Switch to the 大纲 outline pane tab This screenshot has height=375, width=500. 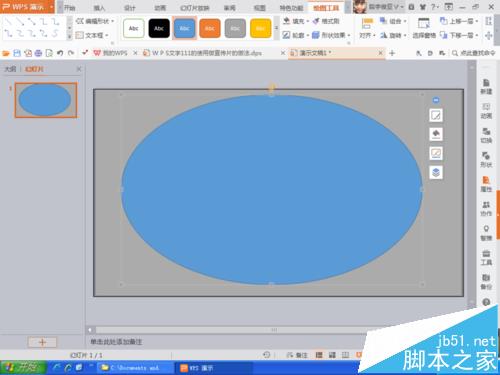[x=10, y=69]
